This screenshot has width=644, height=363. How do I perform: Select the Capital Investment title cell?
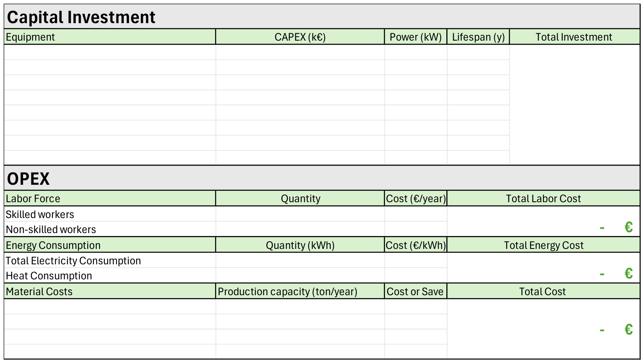322,17
